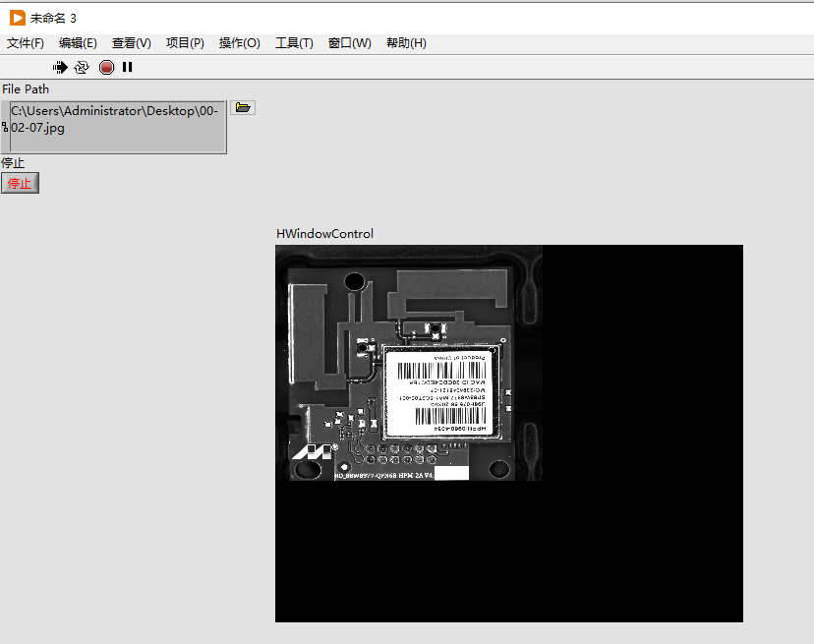This screenshot has width=814, height=644.
Task: Open the 窗口(W) menu
Action: (349, 43)
